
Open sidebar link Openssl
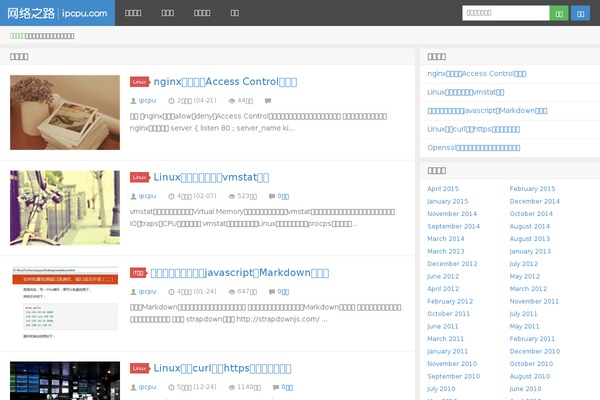[x=474, y=147]
